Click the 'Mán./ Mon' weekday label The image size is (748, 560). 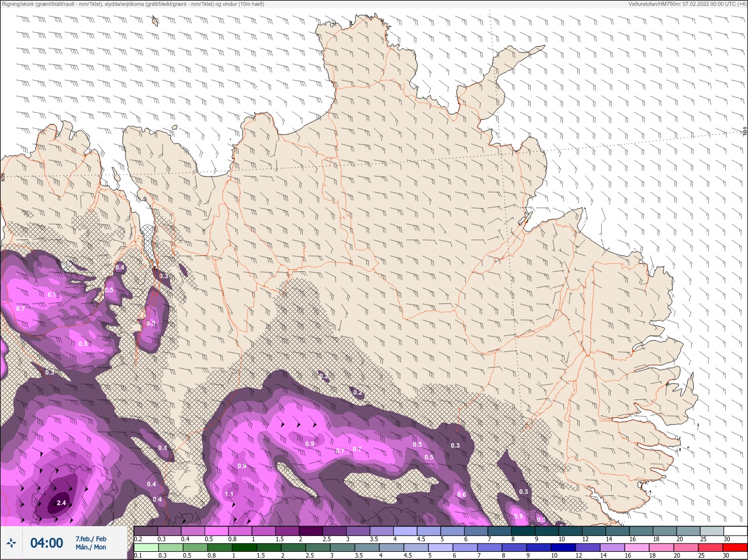pos(91,547)
